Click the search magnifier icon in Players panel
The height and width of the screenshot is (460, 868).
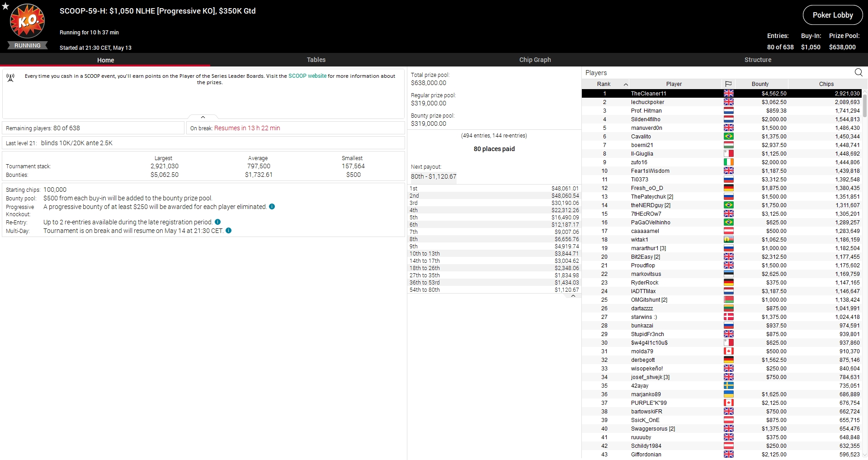click(x=859, y=72)
